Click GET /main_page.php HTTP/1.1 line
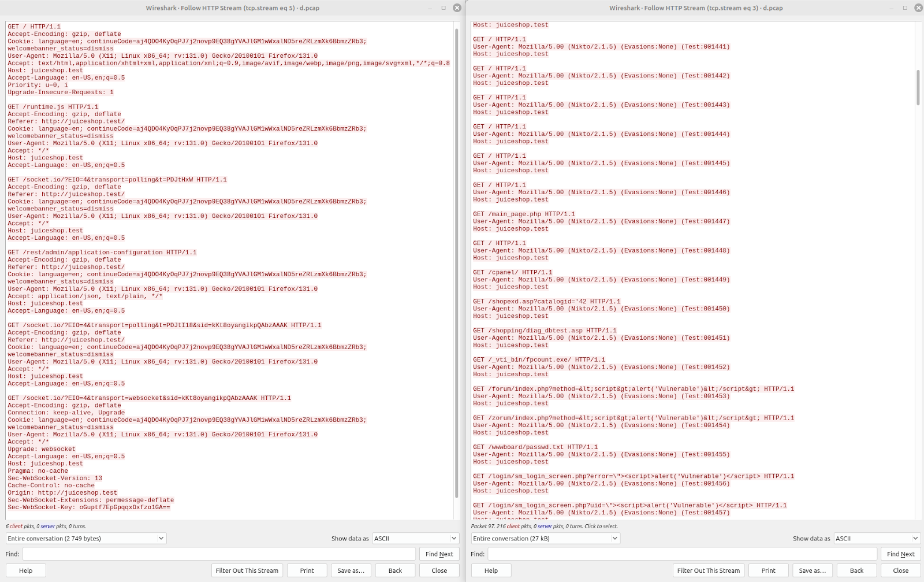This screenshot has width=924, height=582. tap(524, 214)
